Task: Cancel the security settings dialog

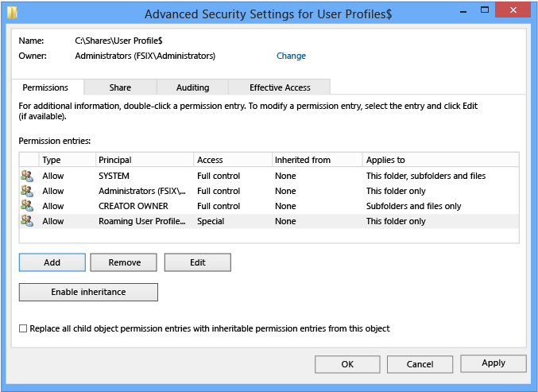Action: [x=420, y=363]
